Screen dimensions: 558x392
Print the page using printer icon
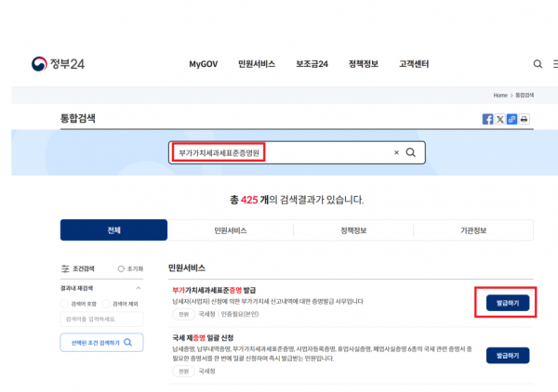[524, 119]
